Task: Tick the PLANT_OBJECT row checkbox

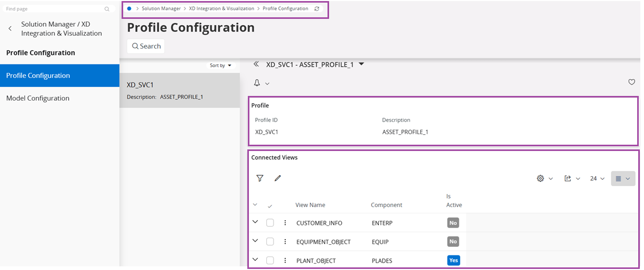Action: pos(270,261)
